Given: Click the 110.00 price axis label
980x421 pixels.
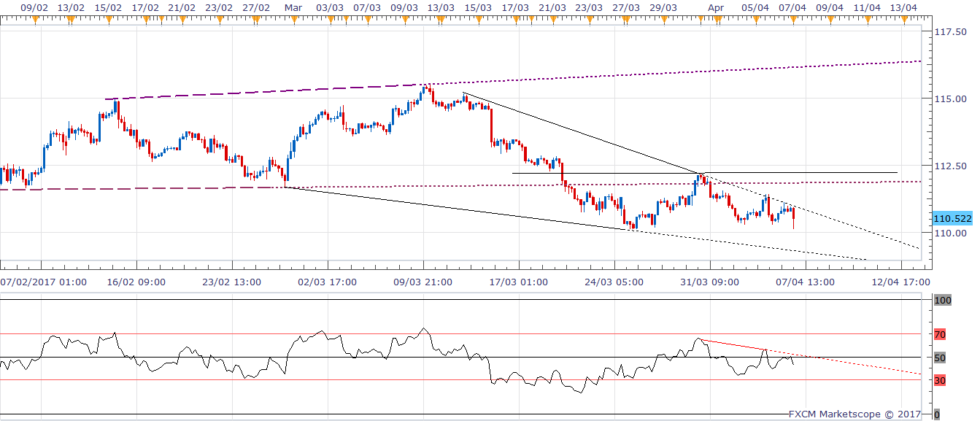Looking at the screenshot, I should 951,233.
